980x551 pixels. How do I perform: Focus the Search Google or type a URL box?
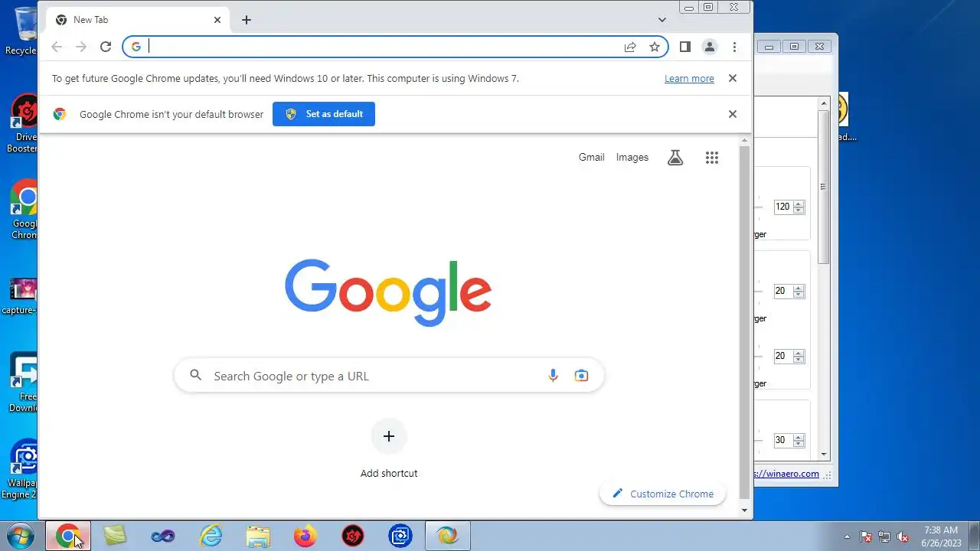[x=389, y=376]
